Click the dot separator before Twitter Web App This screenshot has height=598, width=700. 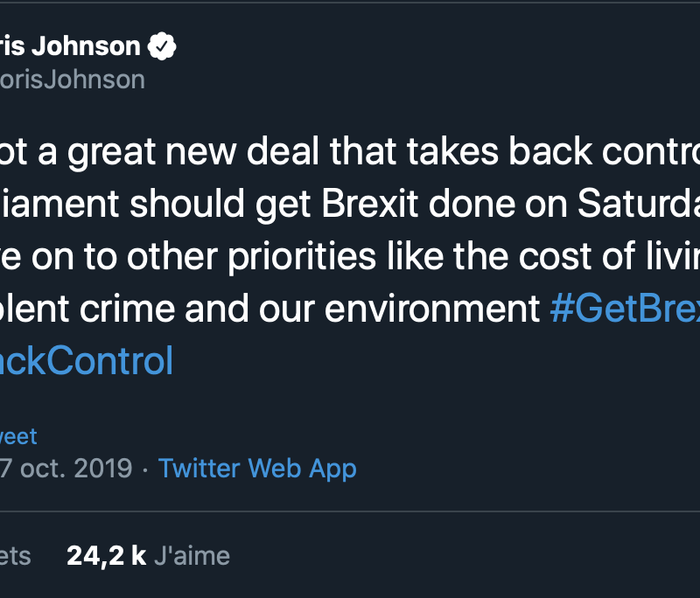pyautogui.click(x=145, y=469)
